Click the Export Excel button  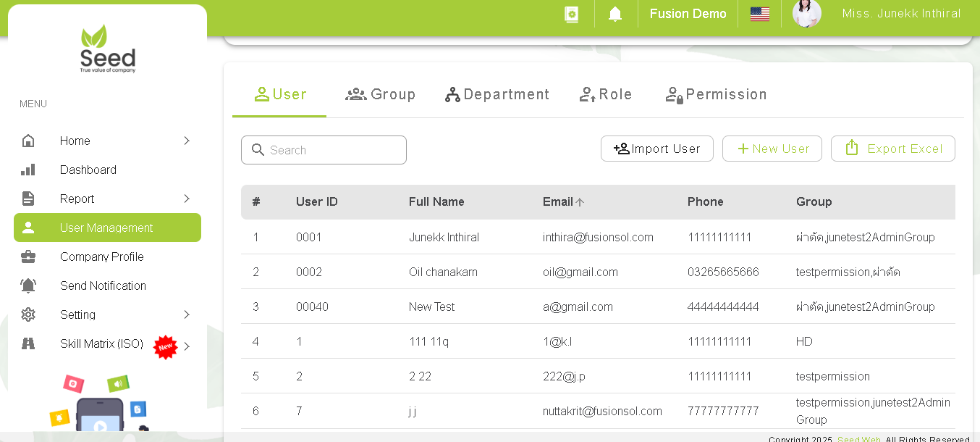click(x=892, y=149)
